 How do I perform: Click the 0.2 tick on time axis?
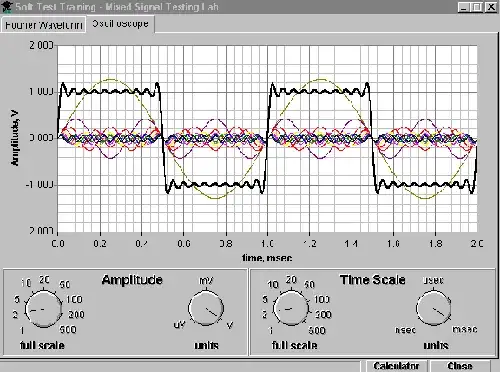(100, 244)
